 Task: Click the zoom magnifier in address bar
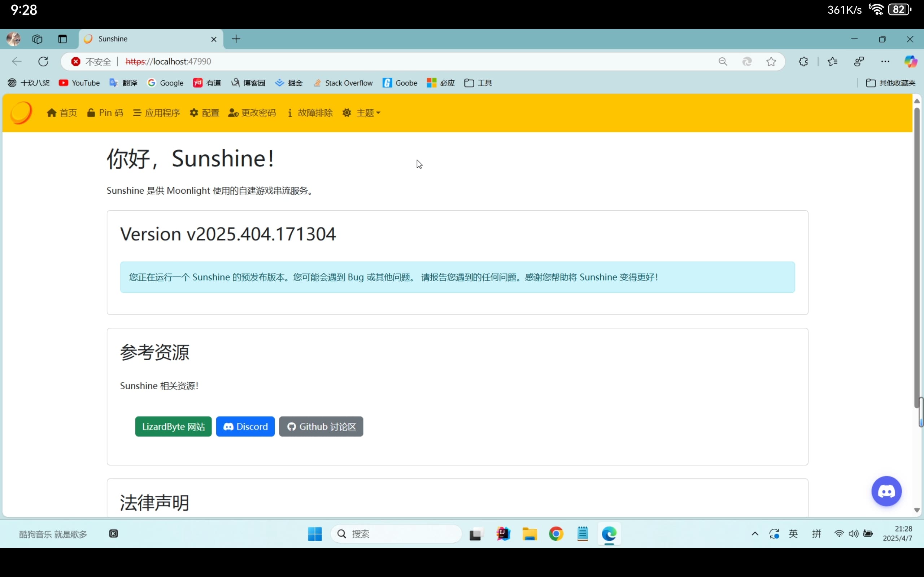coord(722,61)
